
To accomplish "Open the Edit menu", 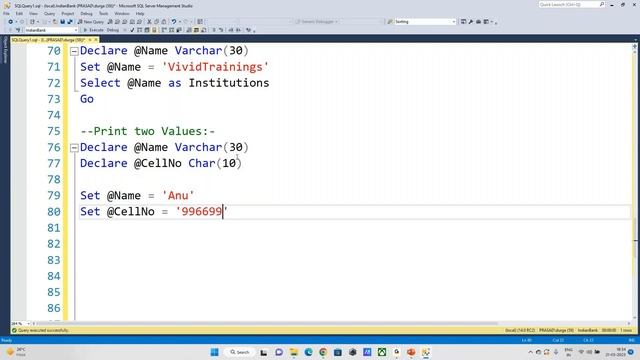I will coord(19,13).
